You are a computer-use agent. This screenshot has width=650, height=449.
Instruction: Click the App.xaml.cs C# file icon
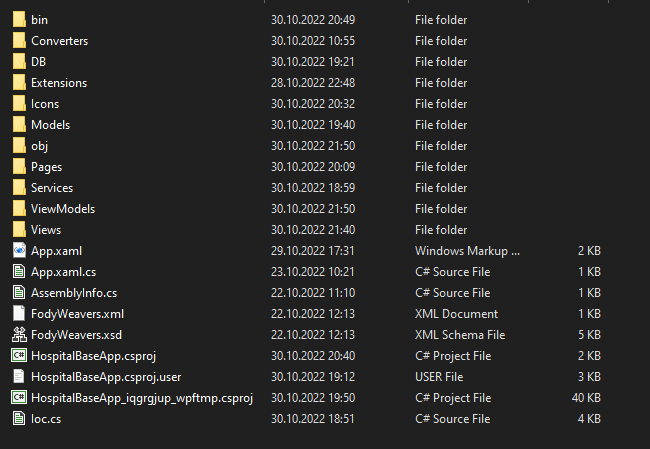click(18, 272)
